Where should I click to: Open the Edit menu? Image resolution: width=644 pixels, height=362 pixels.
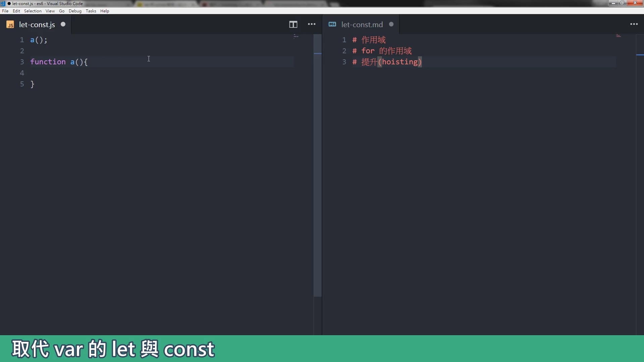click(x=16, y=11)
